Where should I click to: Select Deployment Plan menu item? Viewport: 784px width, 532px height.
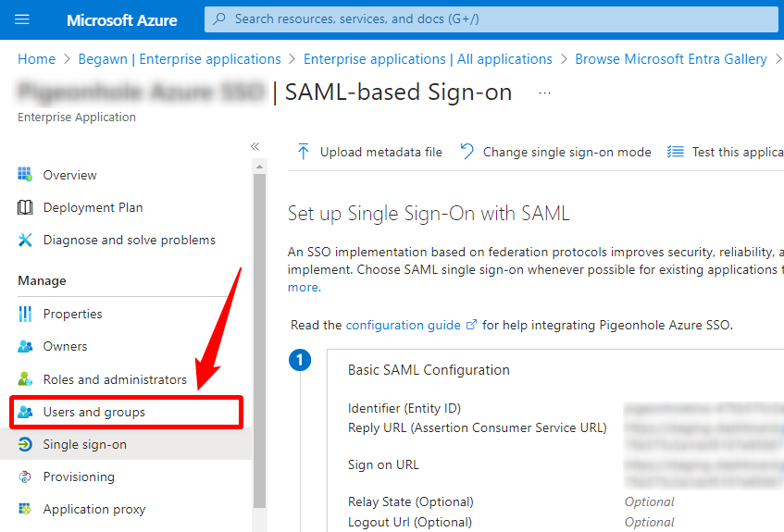(93, 207)
